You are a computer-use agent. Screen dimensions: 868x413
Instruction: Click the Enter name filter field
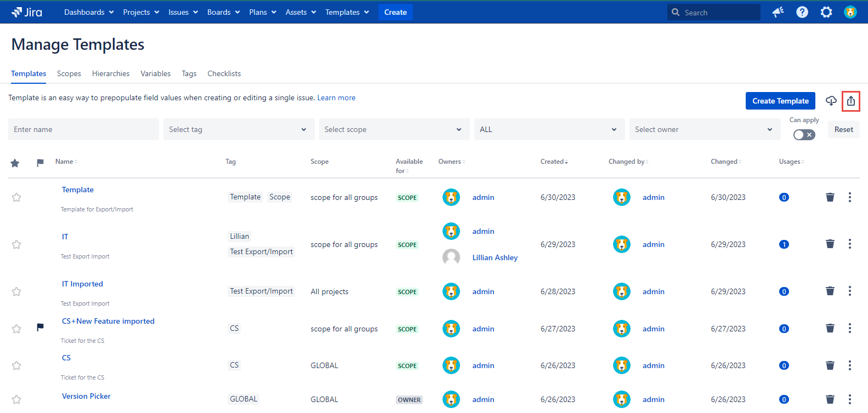pyautogui.click(x=83, y=129)
